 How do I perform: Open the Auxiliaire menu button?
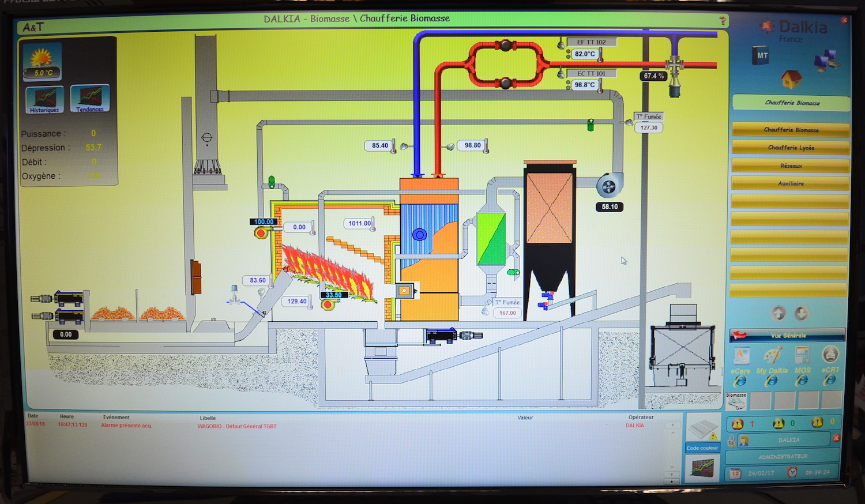[x=791, y=183]
